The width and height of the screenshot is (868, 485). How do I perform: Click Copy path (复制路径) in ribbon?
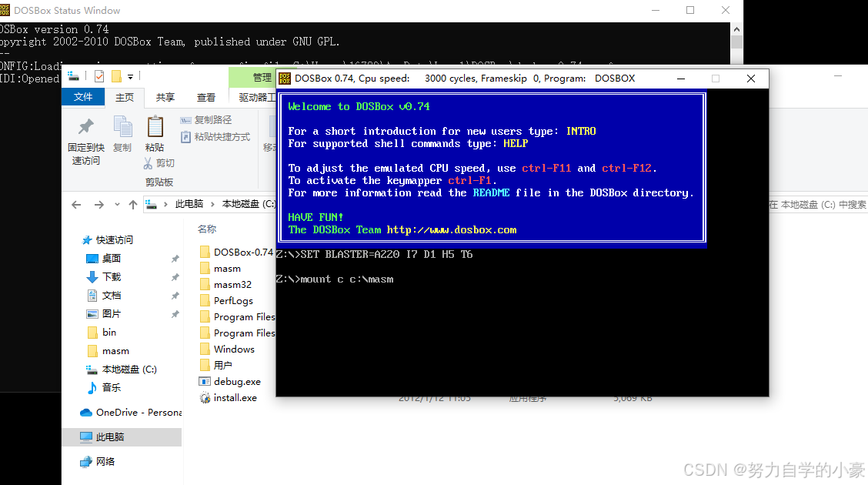(x=206, y=120)
